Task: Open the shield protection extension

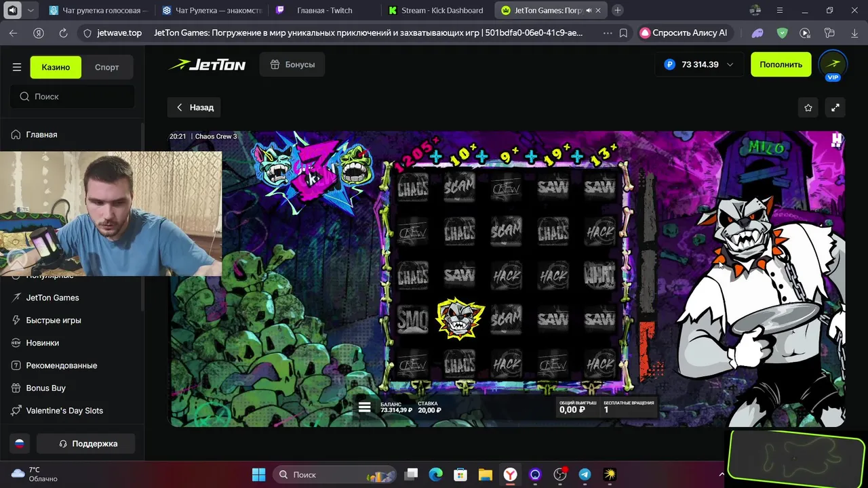Action: point(782,33)
